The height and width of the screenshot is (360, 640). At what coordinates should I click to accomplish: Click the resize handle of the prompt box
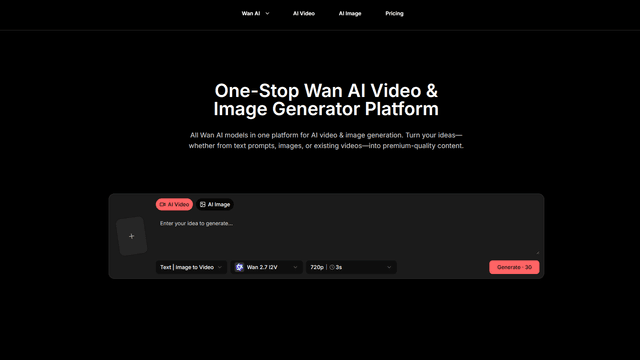(537, 253)
